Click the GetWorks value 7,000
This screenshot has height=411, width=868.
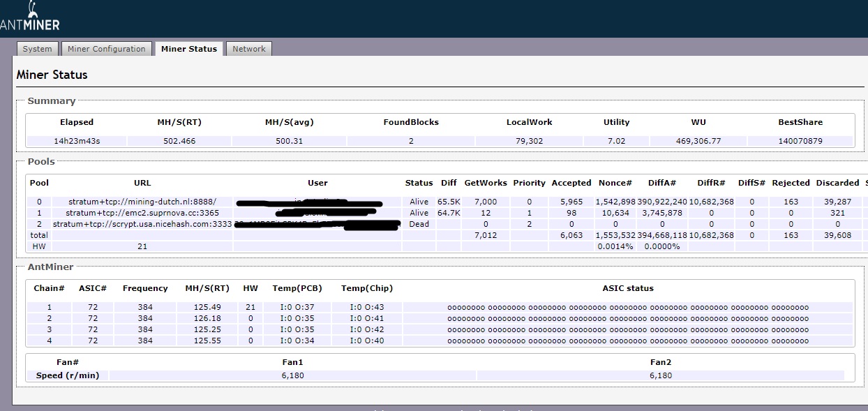pos(486,202)
